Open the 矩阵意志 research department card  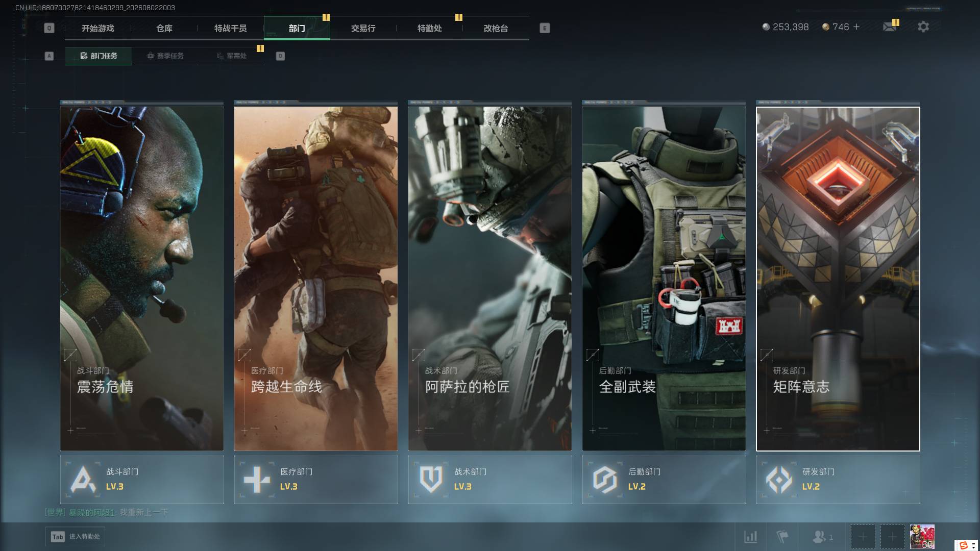pos(838,278)
